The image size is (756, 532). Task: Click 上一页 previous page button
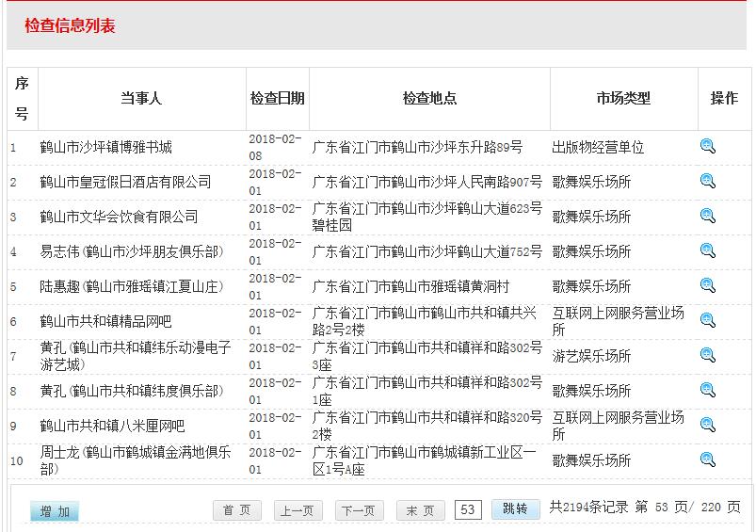pos(298,510)
